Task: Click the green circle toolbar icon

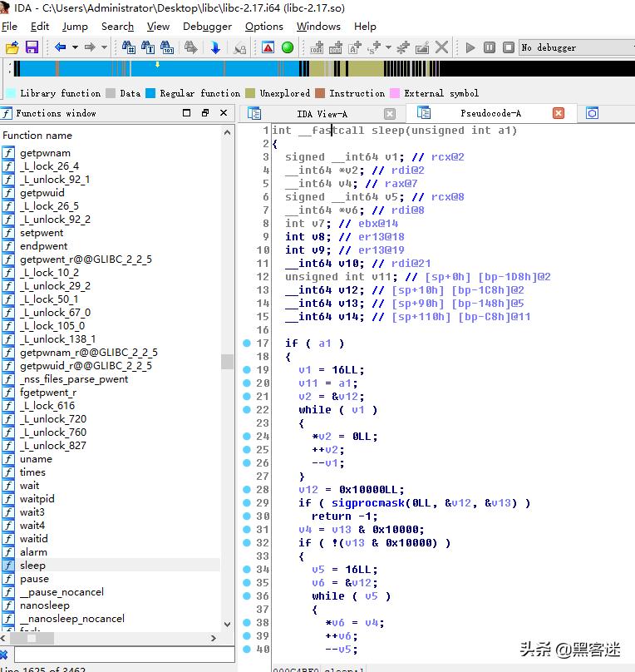Action: click(288, 47)
